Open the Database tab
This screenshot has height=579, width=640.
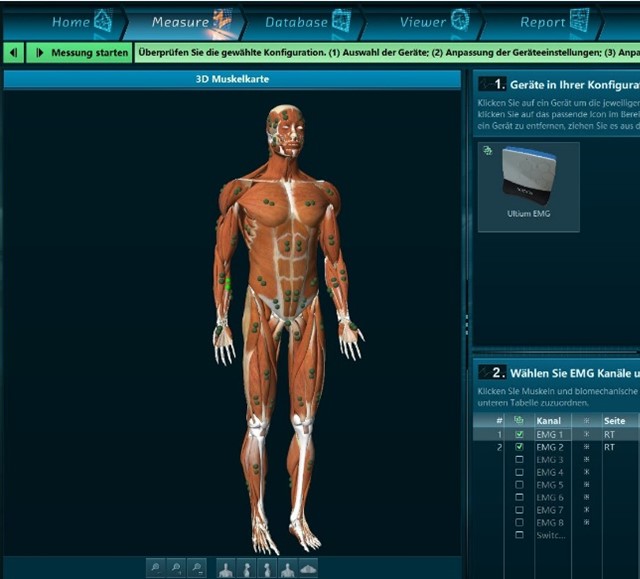click(307, 22)
